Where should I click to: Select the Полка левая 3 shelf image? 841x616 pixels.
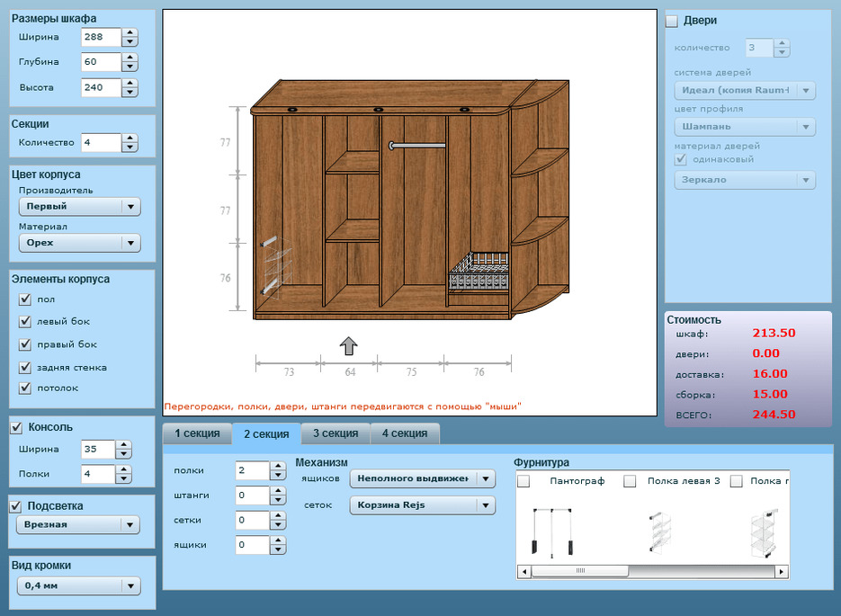(x=659, y=531)
